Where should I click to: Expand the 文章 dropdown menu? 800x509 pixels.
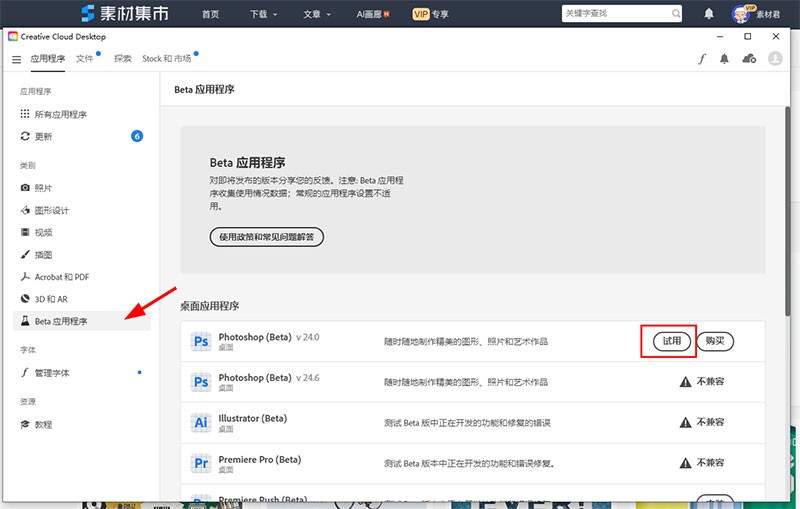point(317,14)
